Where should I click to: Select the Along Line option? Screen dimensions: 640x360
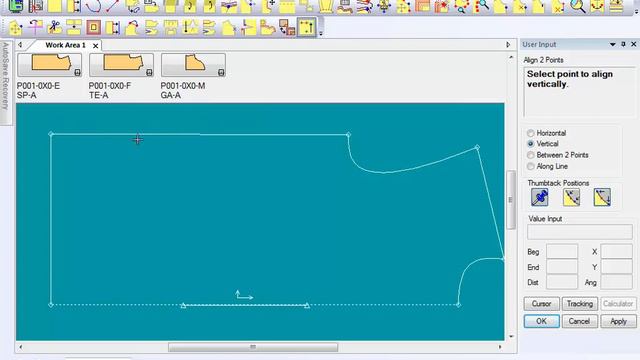coord(547,167)
